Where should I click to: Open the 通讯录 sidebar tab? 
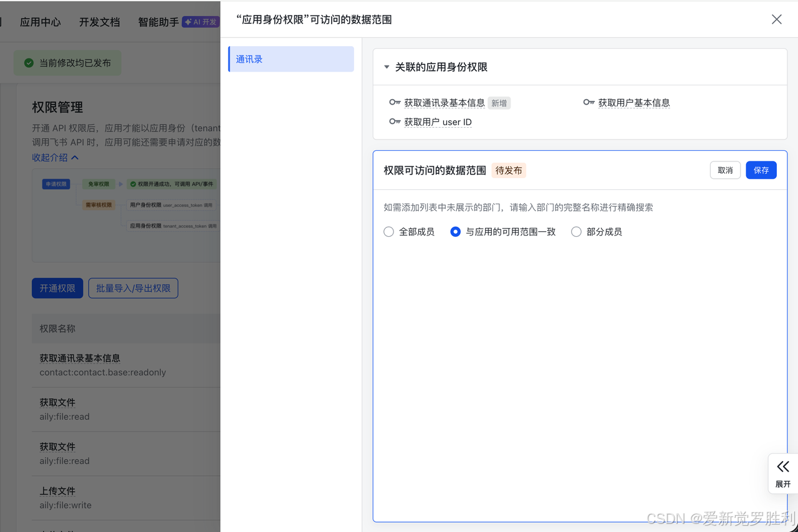coord(291,59)
